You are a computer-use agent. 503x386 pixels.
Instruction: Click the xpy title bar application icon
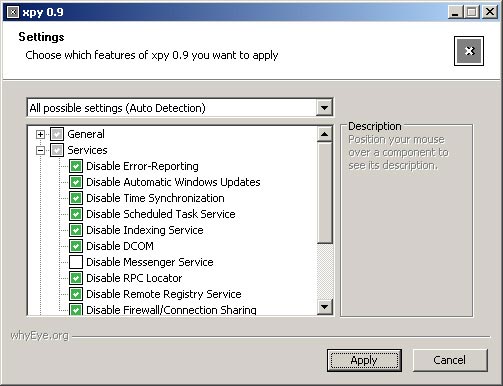(x=13, y=12)
